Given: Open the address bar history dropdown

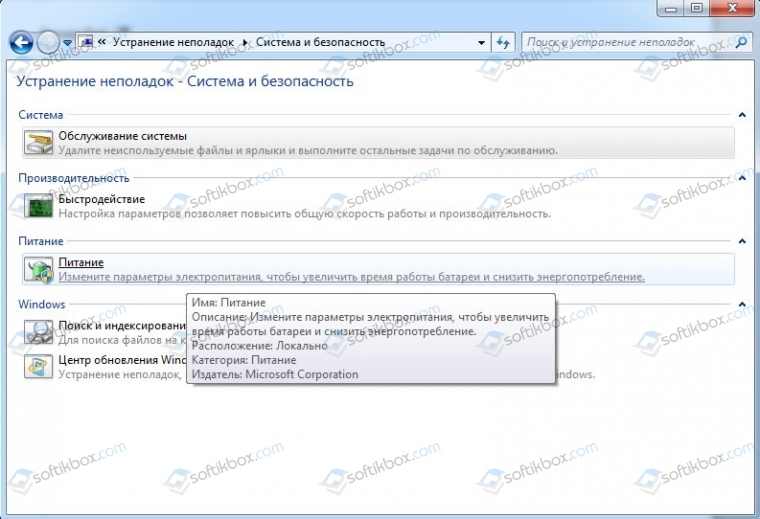Looking at the screenshot, I should (x=481, y=43).
